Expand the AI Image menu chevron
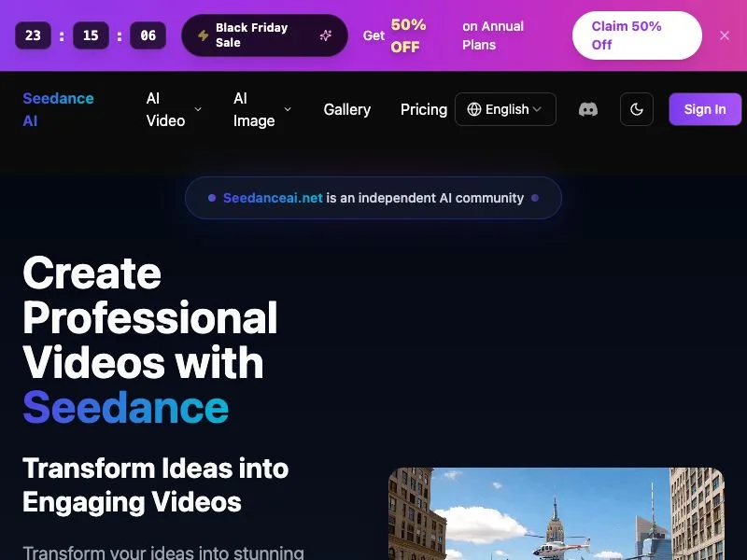Screen dimensions: 747x560 tap(288, 109)
